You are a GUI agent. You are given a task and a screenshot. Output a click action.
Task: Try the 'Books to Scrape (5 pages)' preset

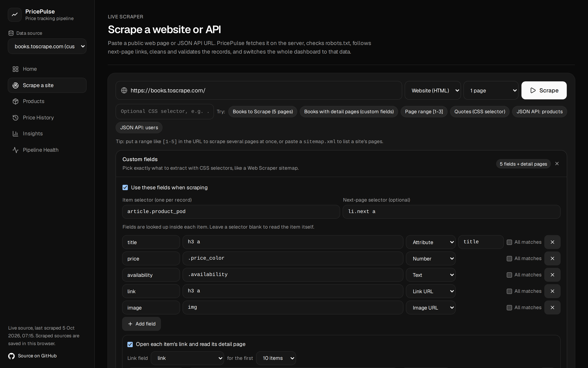(263, 112)
